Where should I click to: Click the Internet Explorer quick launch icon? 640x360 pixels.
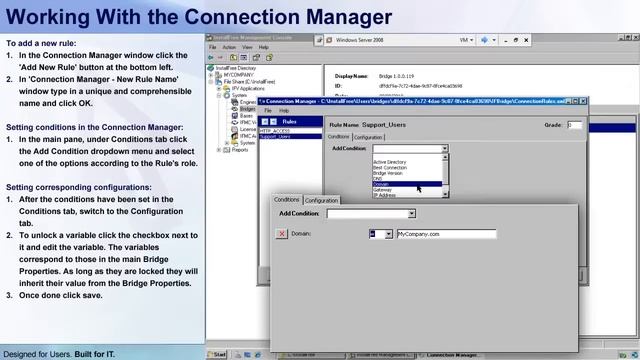coord(258,355)
